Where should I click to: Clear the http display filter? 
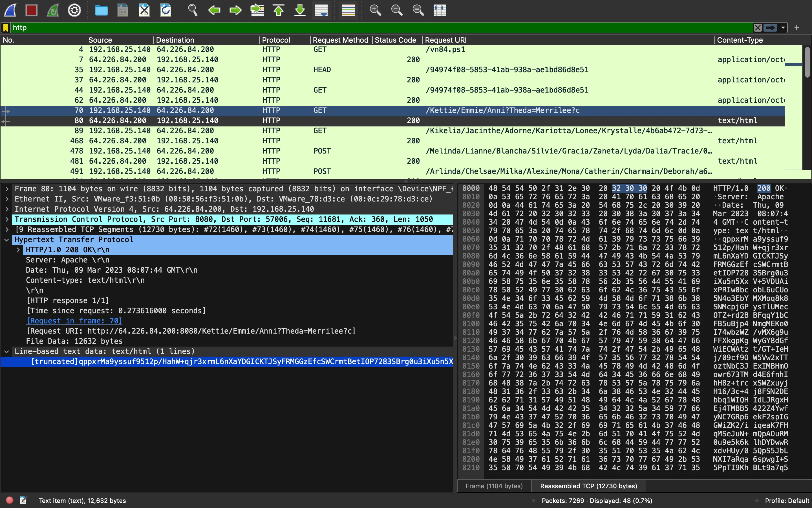(758, 28)
